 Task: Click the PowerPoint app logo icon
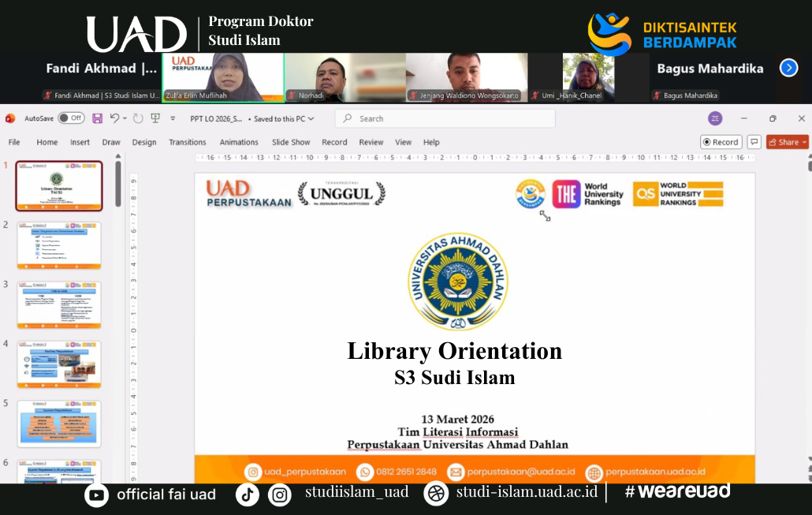coord(10,118)
